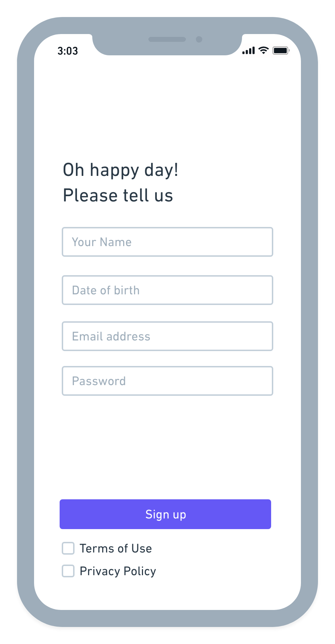Activate the Password input field
335x644 pixels.
click(167, 381)
